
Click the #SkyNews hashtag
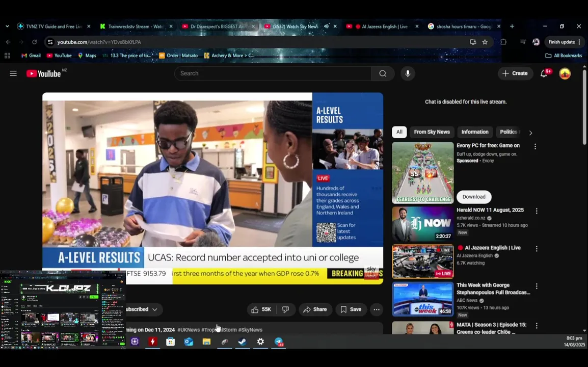coord(250,330)
